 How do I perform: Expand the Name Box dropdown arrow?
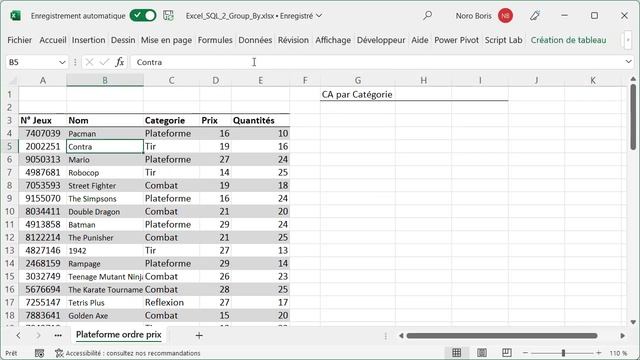pos(62,62)
